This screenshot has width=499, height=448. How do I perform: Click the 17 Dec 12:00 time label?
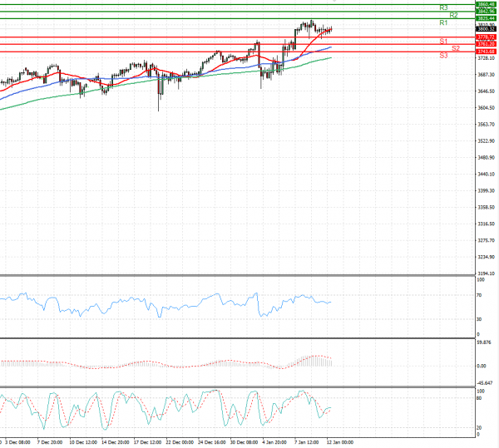(x=147, y=442)
